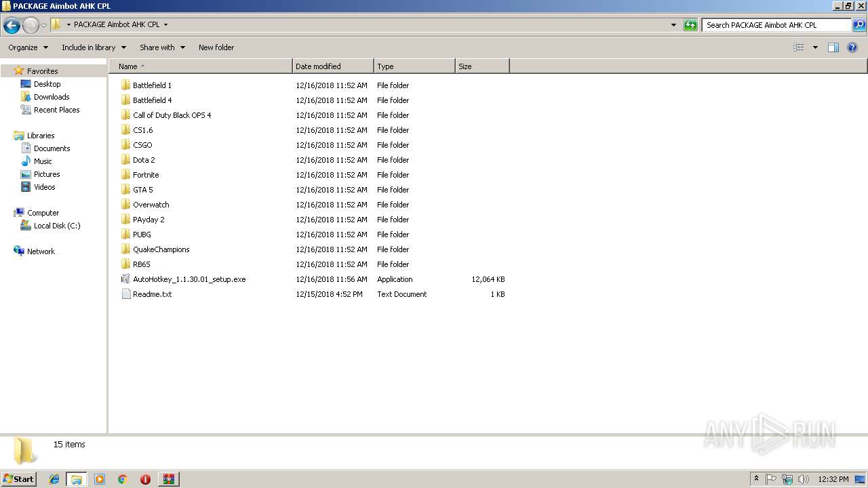Open Desktop in the navigation pane
Viewport: 868px width, 488px height.
pyautogui.click(x=47, y=84)
